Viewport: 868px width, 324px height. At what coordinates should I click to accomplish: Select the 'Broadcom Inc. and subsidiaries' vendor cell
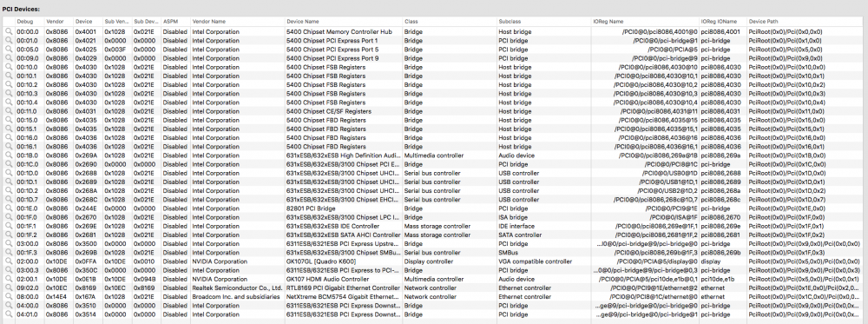(x=236, y=297)
